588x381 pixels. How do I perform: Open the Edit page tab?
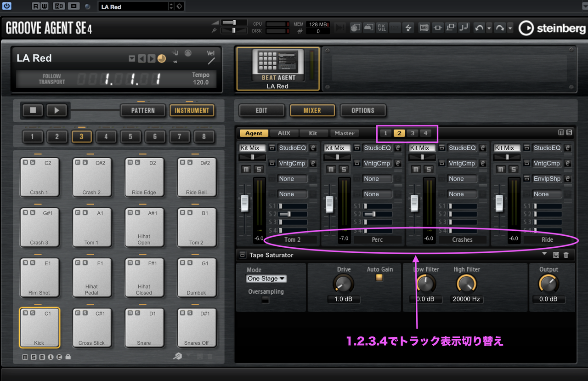pyautogui.click(x=261, y=110)
